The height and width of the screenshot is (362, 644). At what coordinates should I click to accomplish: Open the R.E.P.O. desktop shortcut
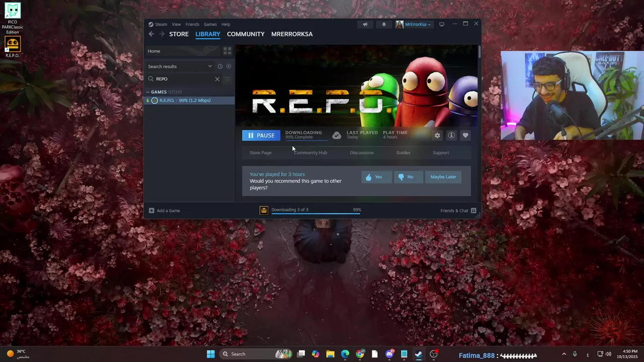tap(13, 47)
